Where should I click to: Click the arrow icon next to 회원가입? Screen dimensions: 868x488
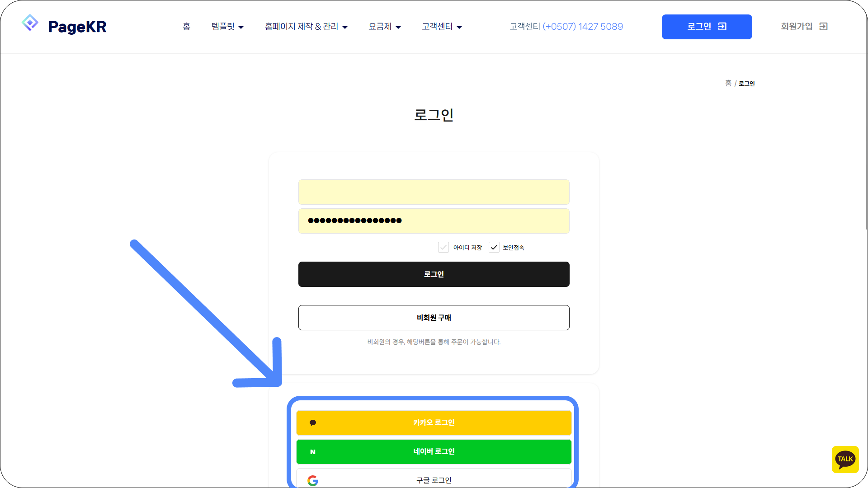click(x=824, y=27)
